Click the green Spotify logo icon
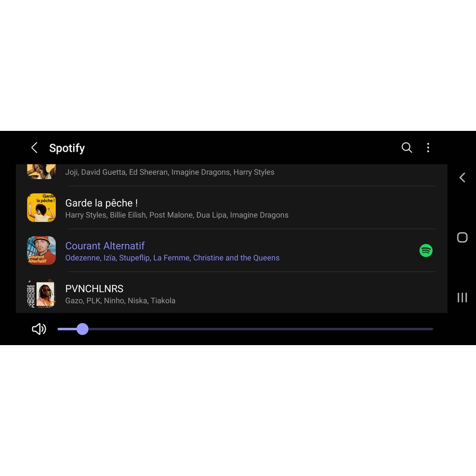The image size is (476, 476). point(425,250)
